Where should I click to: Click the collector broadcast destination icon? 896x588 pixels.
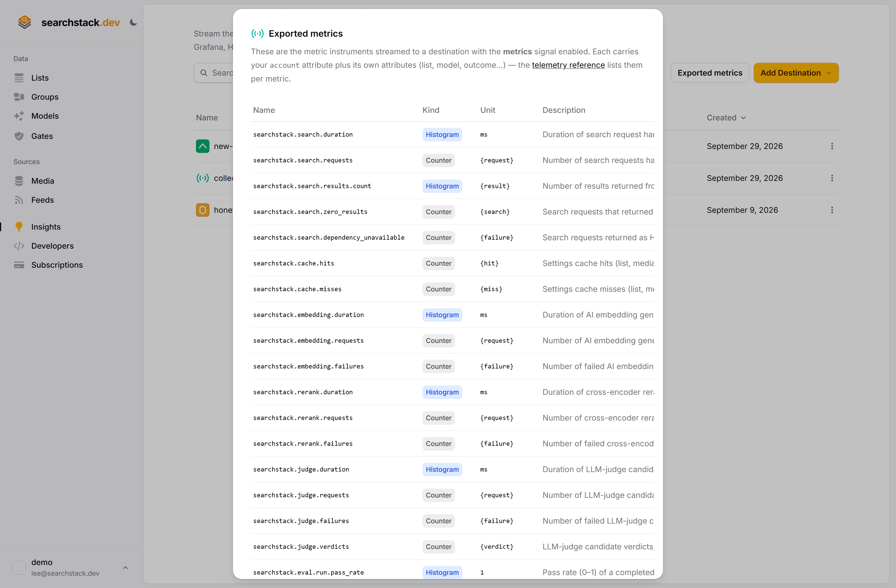202,178
